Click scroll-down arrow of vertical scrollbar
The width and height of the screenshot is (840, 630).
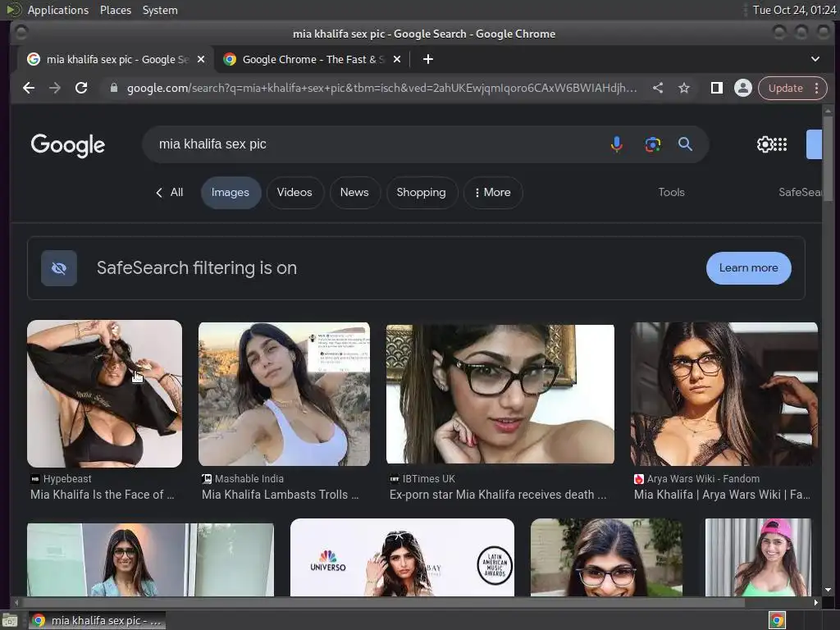[829, 591]
